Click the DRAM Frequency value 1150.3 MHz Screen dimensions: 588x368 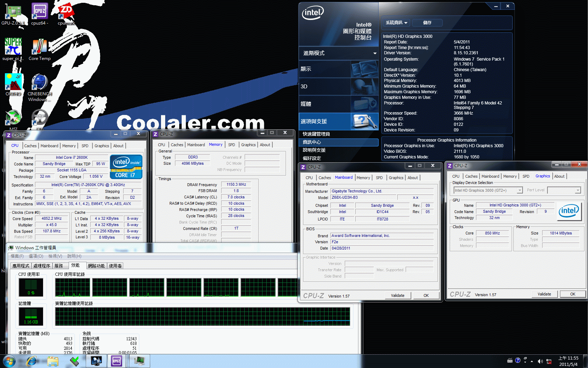pos(236,184)
